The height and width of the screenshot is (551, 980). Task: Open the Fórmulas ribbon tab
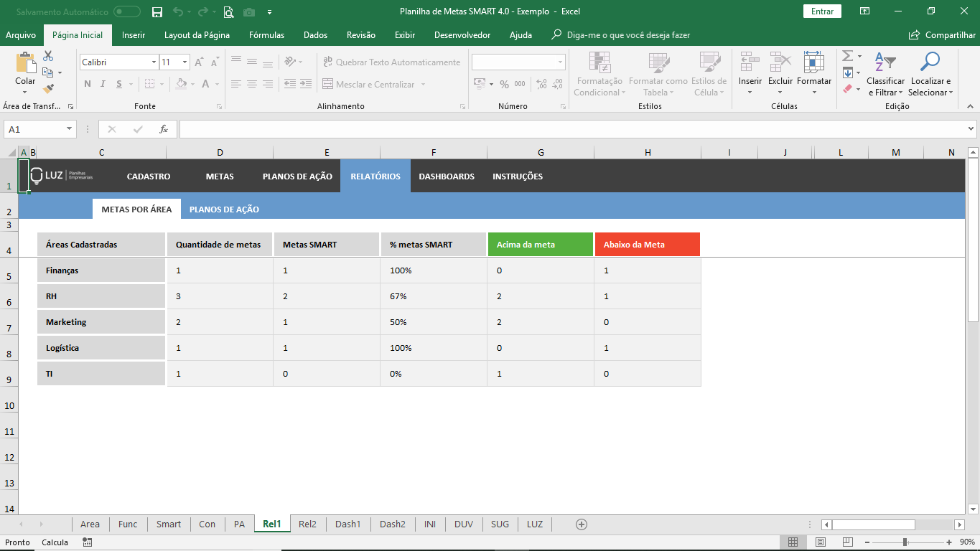[x=266, y=35]
